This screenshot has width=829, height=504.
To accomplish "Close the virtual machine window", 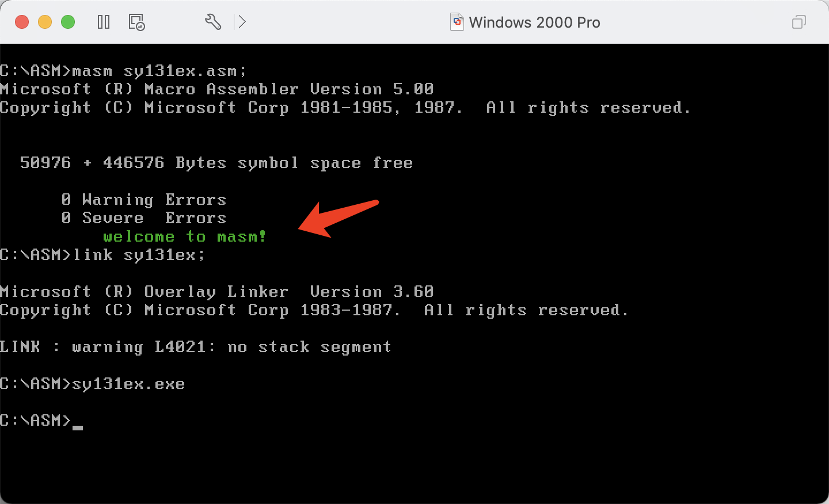I will tap(22, 22).
